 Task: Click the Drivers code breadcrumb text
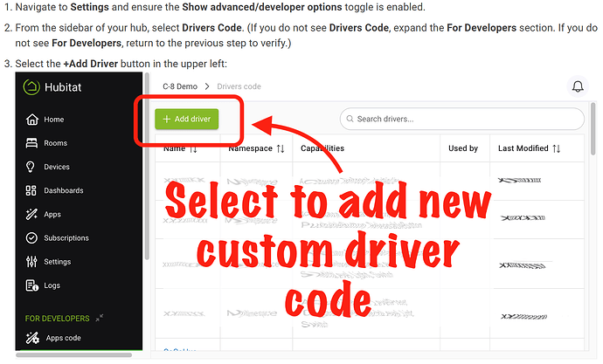tap(239, 86)
